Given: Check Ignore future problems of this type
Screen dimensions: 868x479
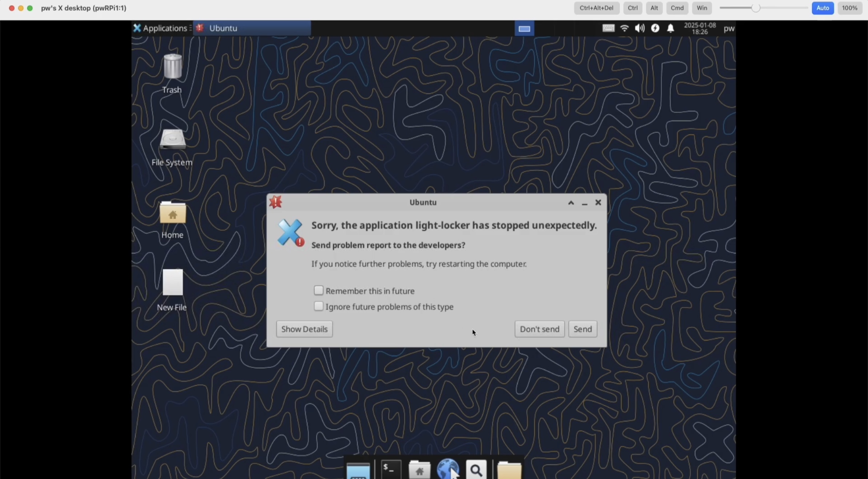Looking at the screenshot, I should tap(318, 306).
